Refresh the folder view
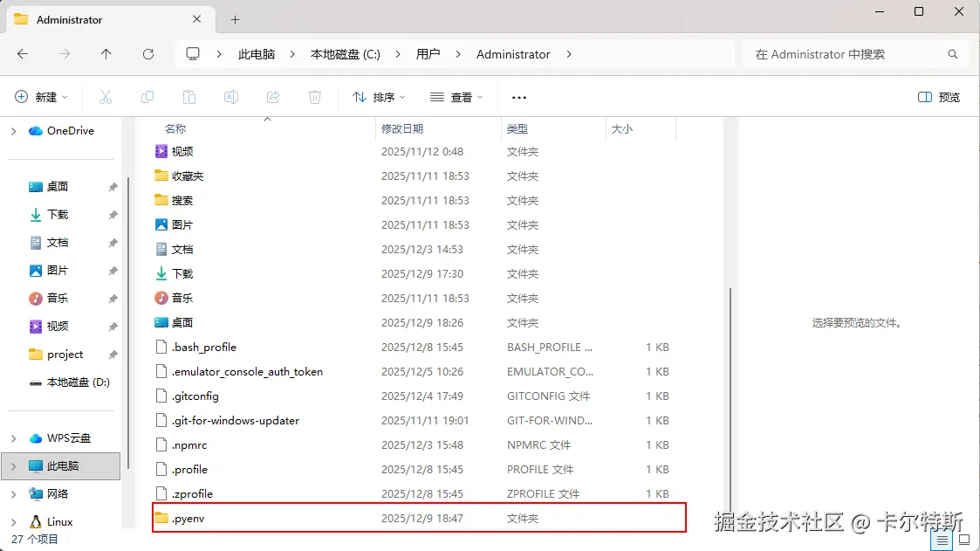 [x=148, y=53]
